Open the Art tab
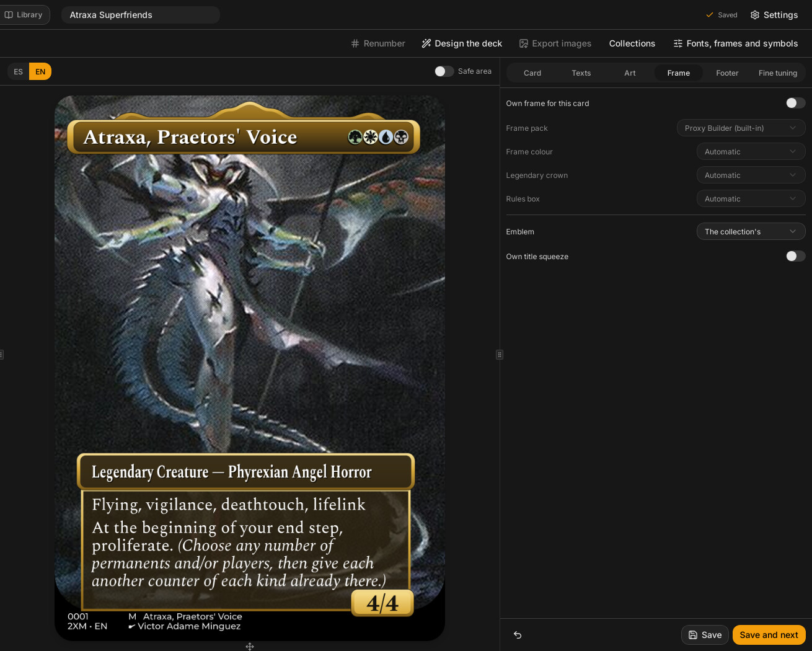 (630, 73)
